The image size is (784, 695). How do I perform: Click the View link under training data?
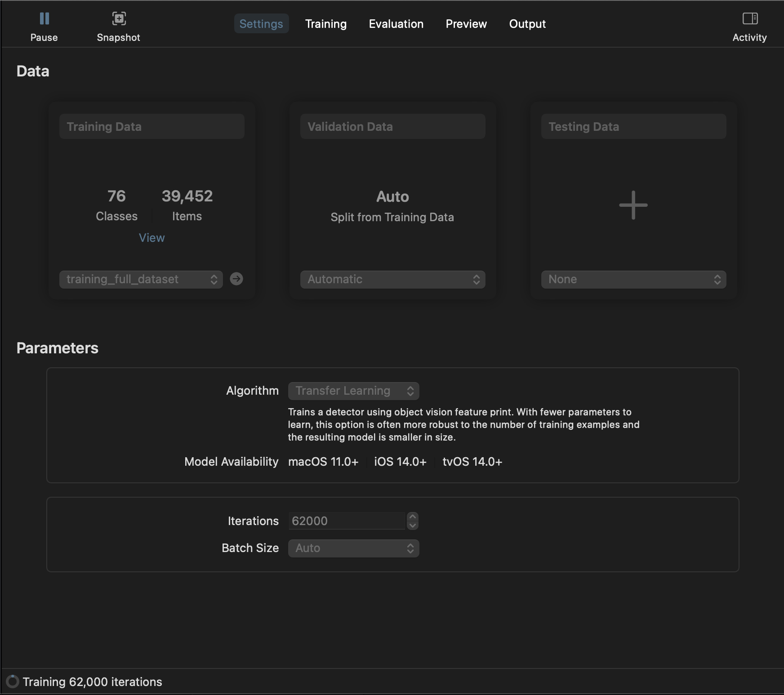click(x=151, y=238)
